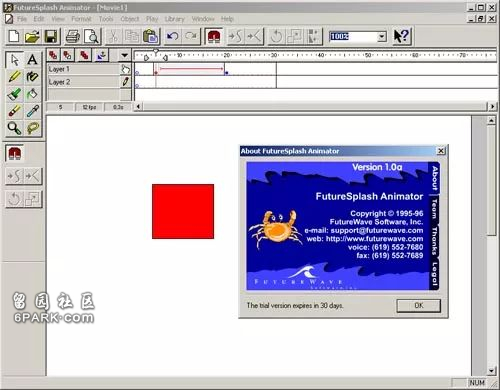Image resolution: width=500 pixels, height=390 pixels.
Task: Click the timeline scroll right arrow
Action: [x=492, y=107]
